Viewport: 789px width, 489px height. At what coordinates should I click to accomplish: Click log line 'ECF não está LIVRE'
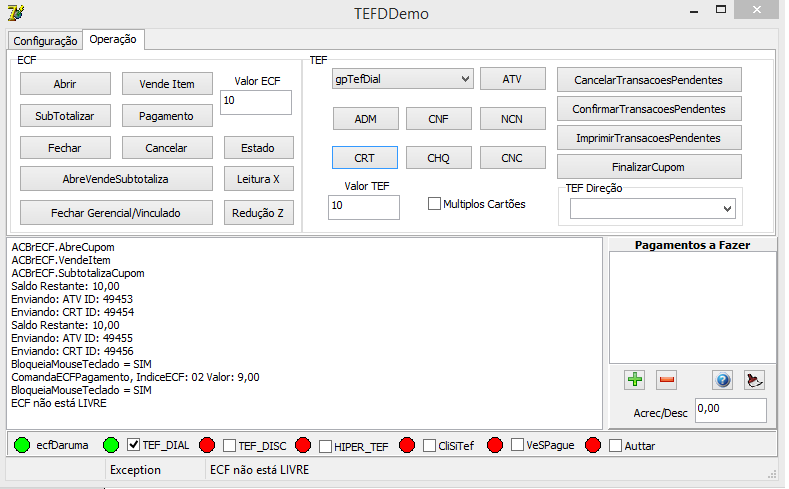(59, 403)
